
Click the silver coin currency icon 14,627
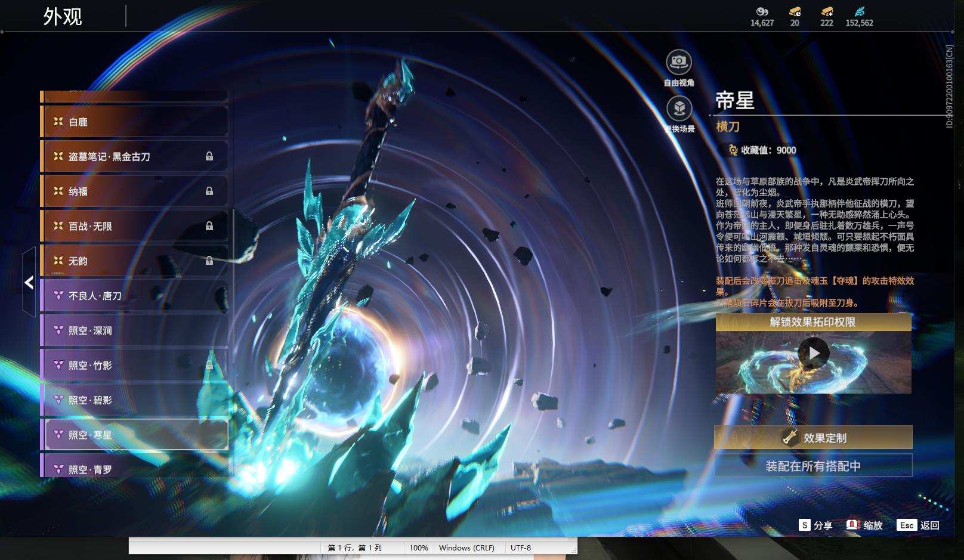pyautogui.click(x=762, y=11)
